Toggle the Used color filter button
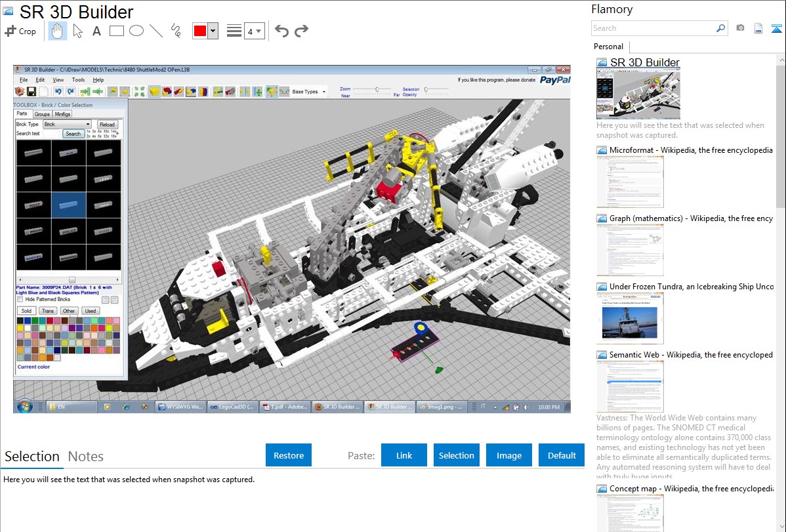The width and height of the screenshot is (786, 532). tap(91, 311)
